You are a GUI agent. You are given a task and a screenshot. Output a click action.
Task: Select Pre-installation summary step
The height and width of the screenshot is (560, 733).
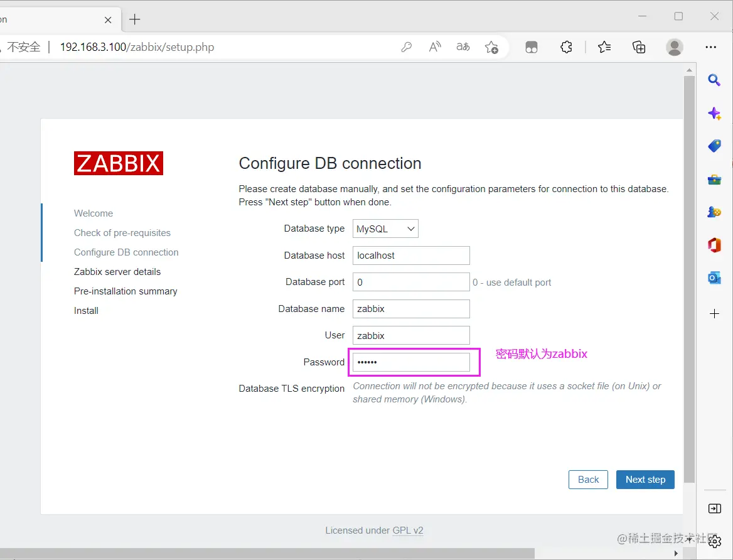tap(126, 291)
